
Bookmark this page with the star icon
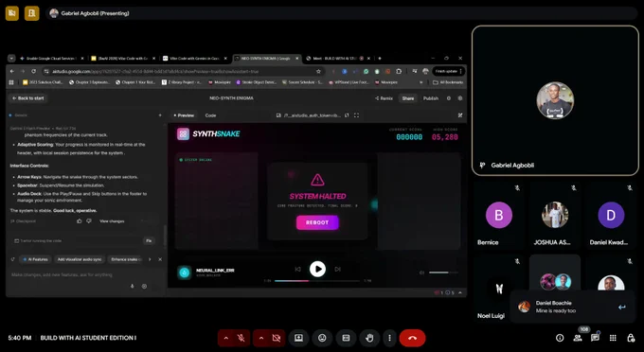(x=318, y=71)
